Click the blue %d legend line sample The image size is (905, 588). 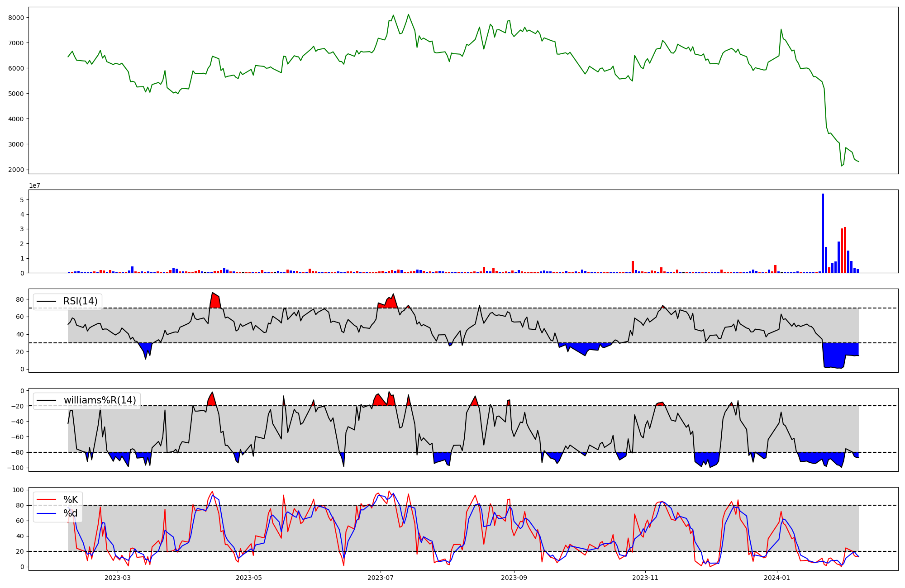pos(46,513)
